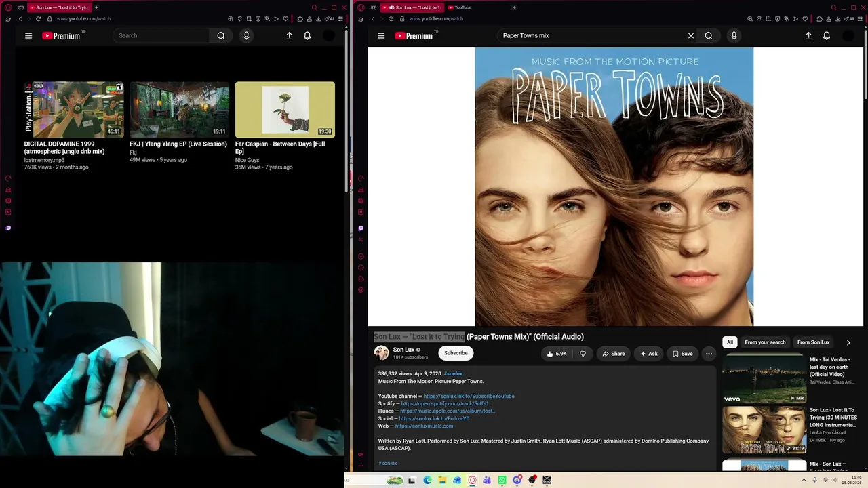Open WhatsApp from the taskbar

click(502, 481)
